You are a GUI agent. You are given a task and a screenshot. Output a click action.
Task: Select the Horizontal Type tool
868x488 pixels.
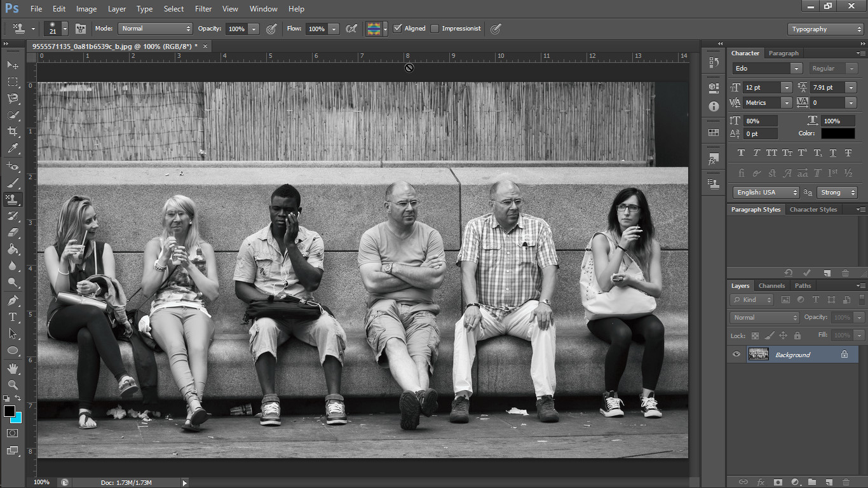13,317
